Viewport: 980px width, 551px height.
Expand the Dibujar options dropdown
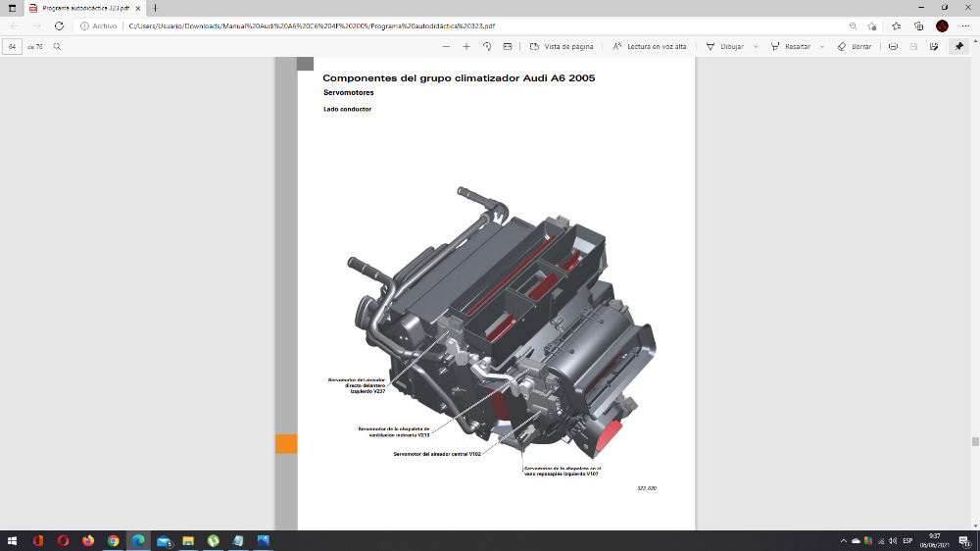756,46
